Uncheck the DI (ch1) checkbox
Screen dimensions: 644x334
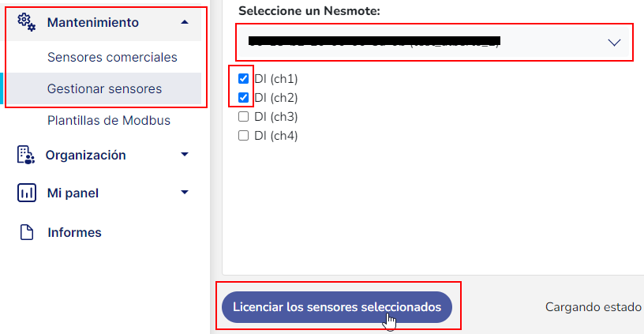pyautogui.click(x=244, y=79)
